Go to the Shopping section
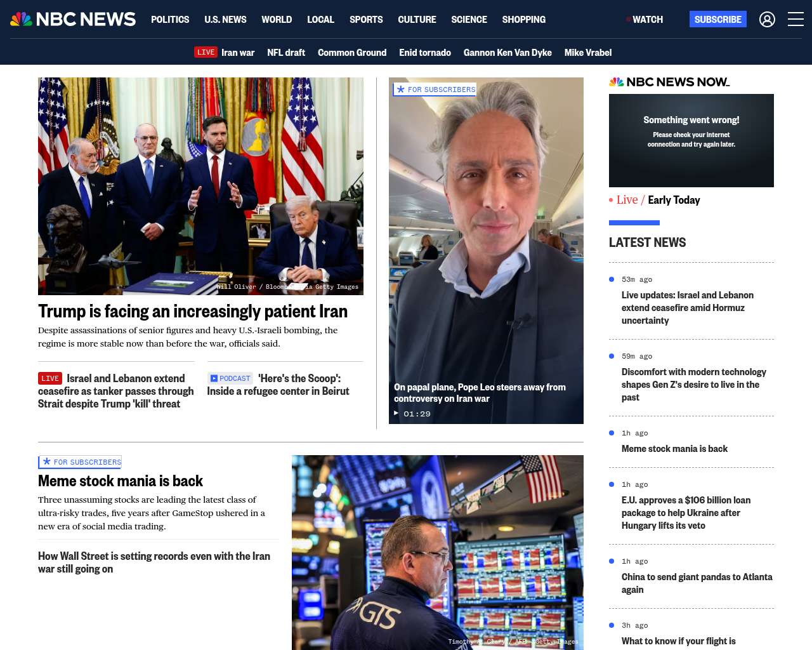This screenshot has width=812, height=650. click(523, 20)
